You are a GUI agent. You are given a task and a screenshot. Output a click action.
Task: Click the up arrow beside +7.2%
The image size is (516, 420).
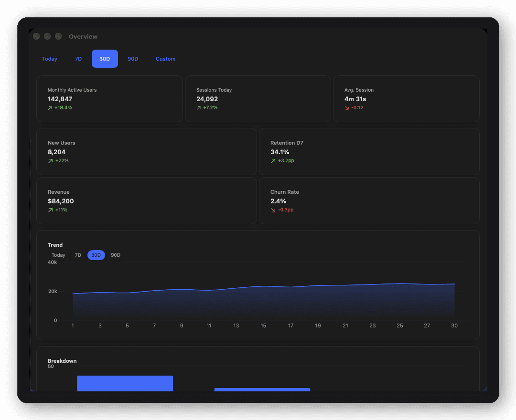coord(199,108)
